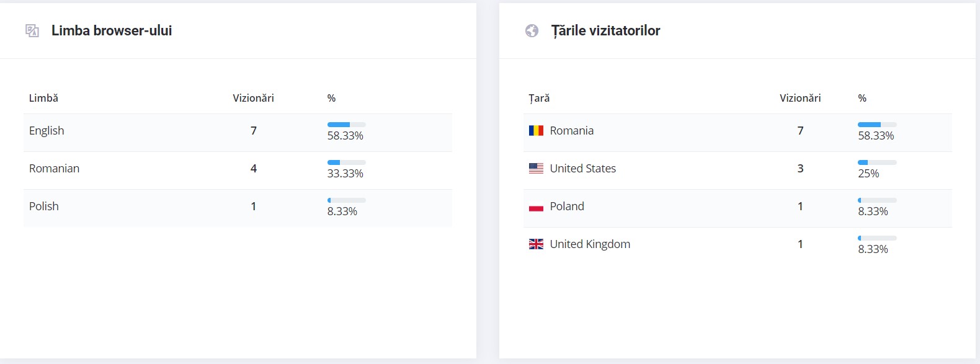The width and height of the screenshot is (980, 364).
Task: Click the Limbă column header
Action: point(43,98)
